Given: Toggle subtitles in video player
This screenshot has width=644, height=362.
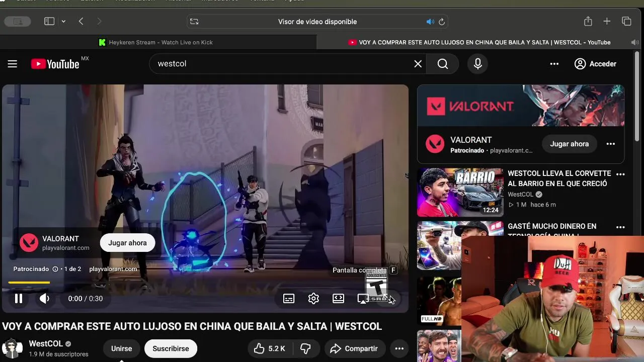Looking at the screenshot, I should (289, 299).
